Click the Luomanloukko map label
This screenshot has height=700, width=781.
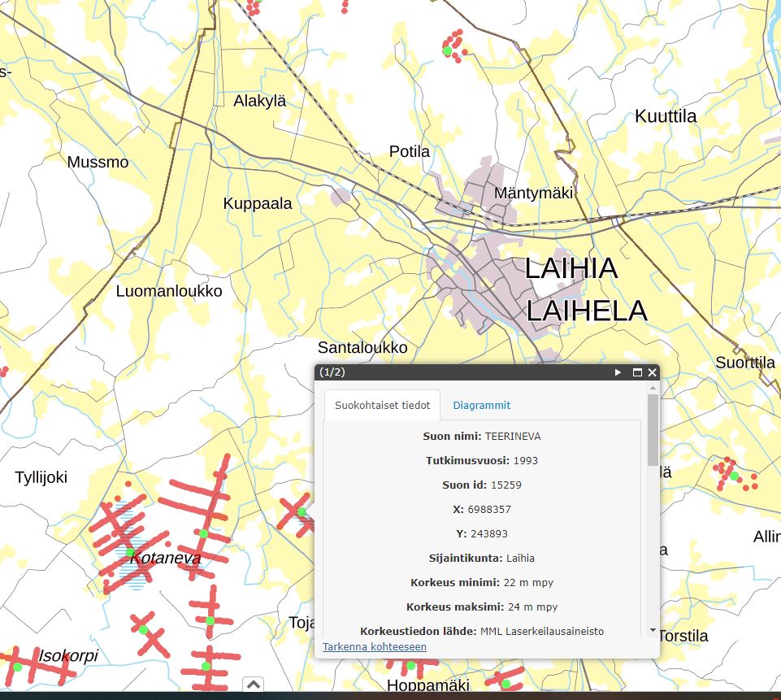(x=168, y=291)
